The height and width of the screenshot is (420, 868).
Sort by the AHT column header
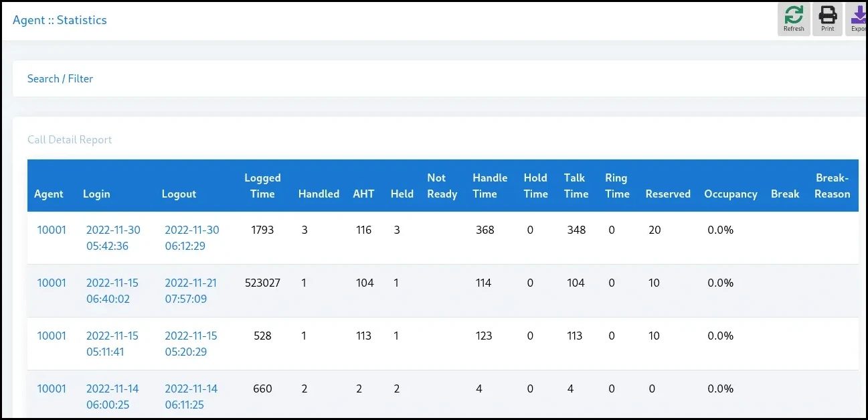[x=363, y=194]
